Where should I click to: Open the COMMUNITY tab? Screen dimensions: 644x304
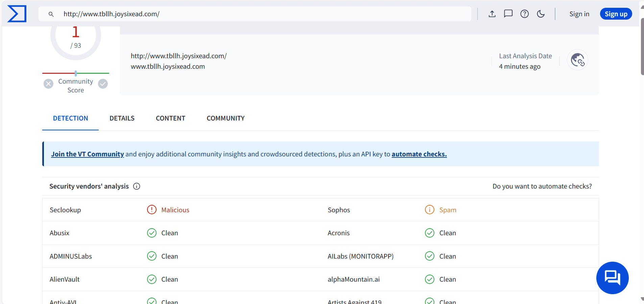click(225, 118)
